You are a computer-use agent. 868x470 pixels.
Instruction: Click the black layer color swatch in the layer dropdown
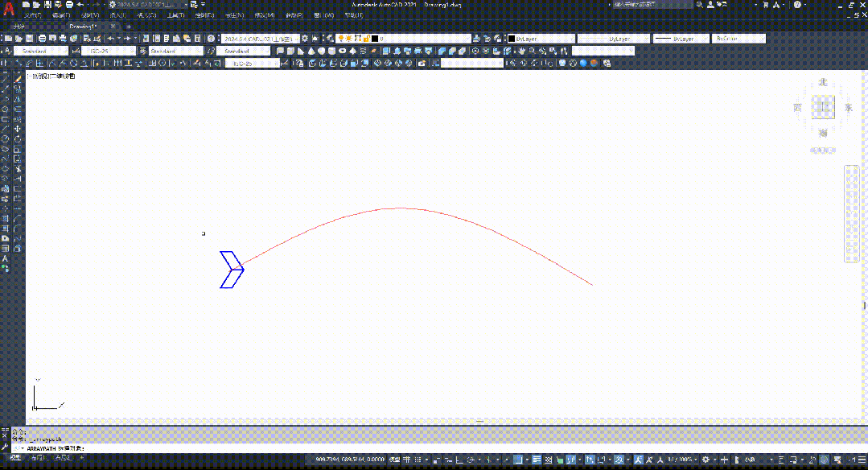tap(375, 39)
